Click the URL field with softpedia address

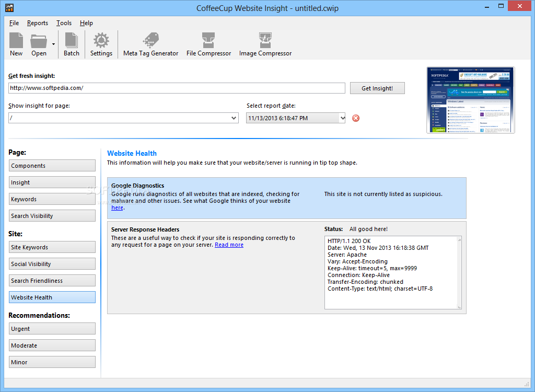pos(177,88)
